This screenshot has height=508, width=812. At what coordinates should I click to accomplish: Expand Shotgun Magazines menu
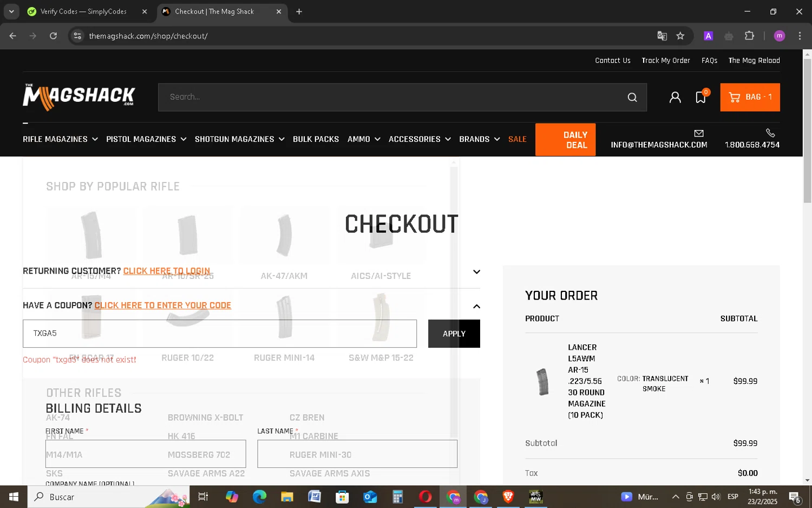tap(239, 139)
